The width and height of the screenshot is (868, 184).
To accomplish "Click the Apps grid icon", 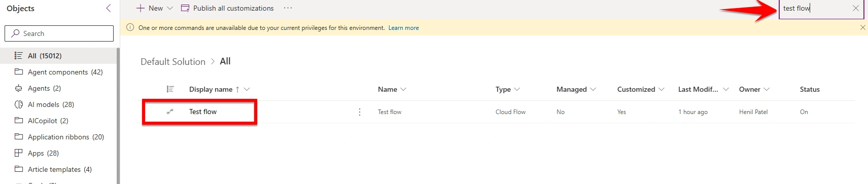I will (x=19, y=153).
